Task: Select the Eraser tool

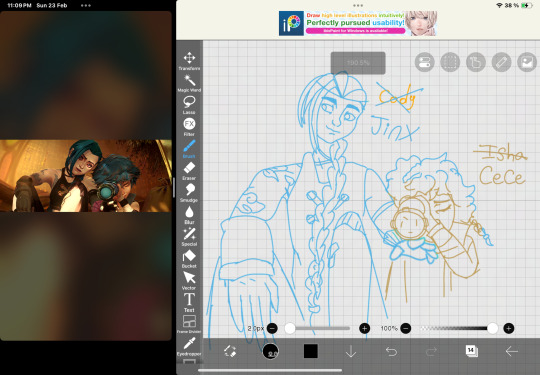Action: pos(189,171)
